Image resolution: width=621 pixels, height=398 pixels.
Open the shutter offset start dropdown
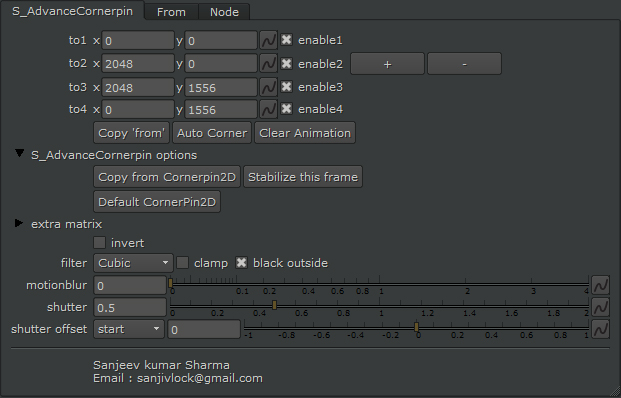[129, 329]
